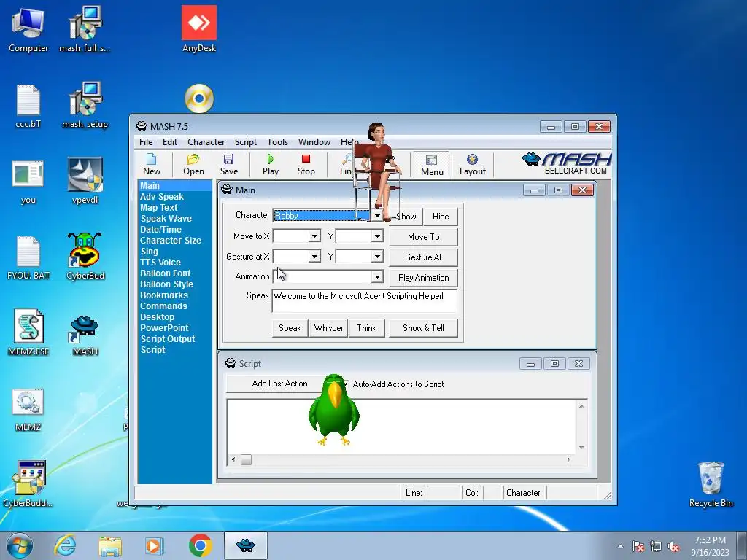Image resolution: width=747 pixels, height=560 pixels.
Task: Select TTS Voice in the sidebar
Action: (160, 262)
